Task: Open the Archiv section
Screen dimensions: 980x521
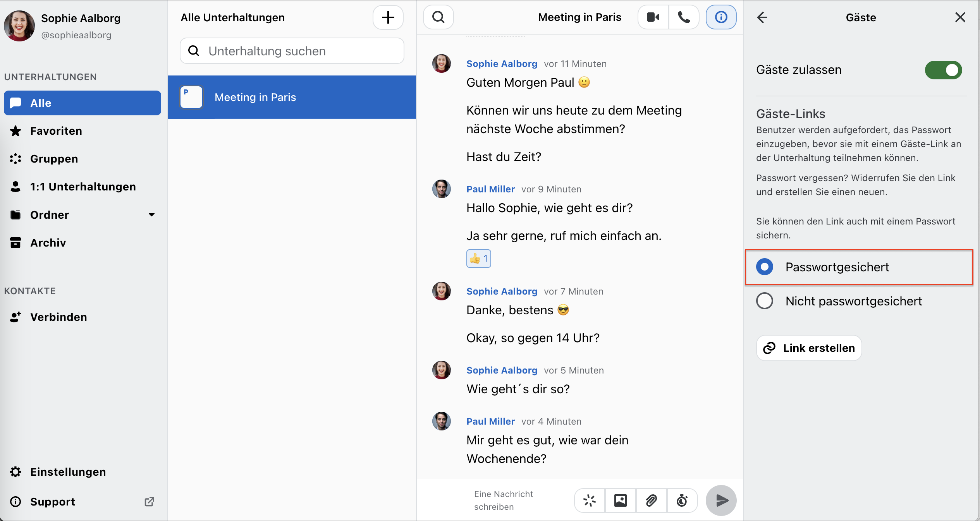Action: pyautogui.click(x=83, y=243)
